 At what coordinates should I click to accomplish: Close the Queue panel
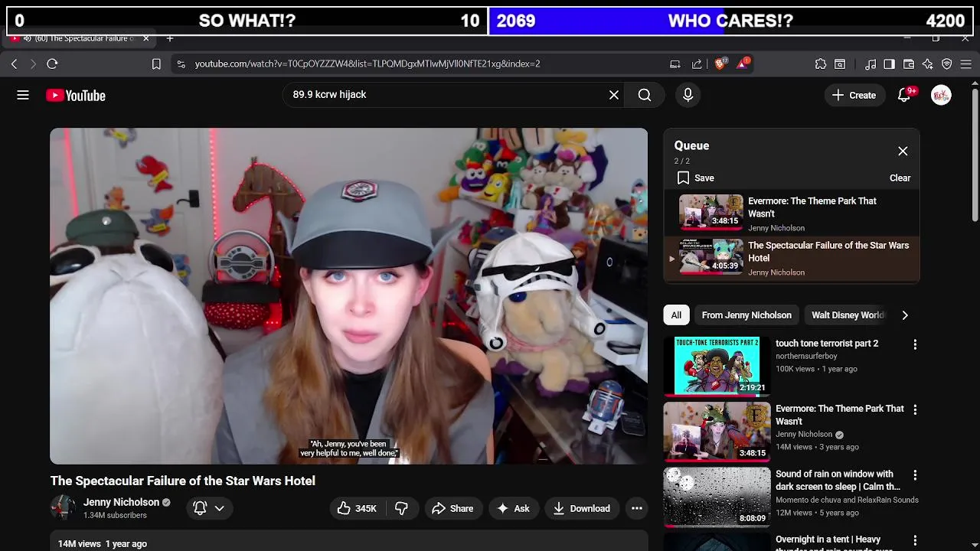[903, 151]
